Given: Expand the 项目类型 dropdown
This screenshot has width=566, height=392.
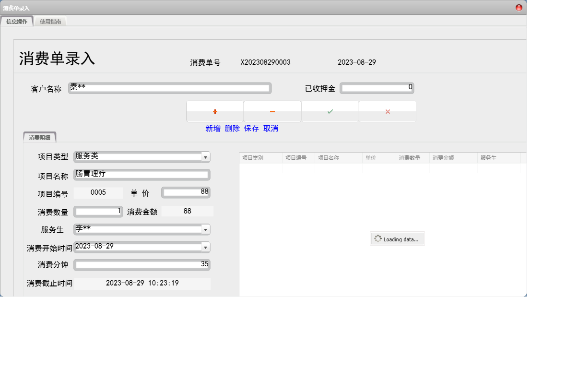Looking at the screenshot, I should [x=205, y=157].
